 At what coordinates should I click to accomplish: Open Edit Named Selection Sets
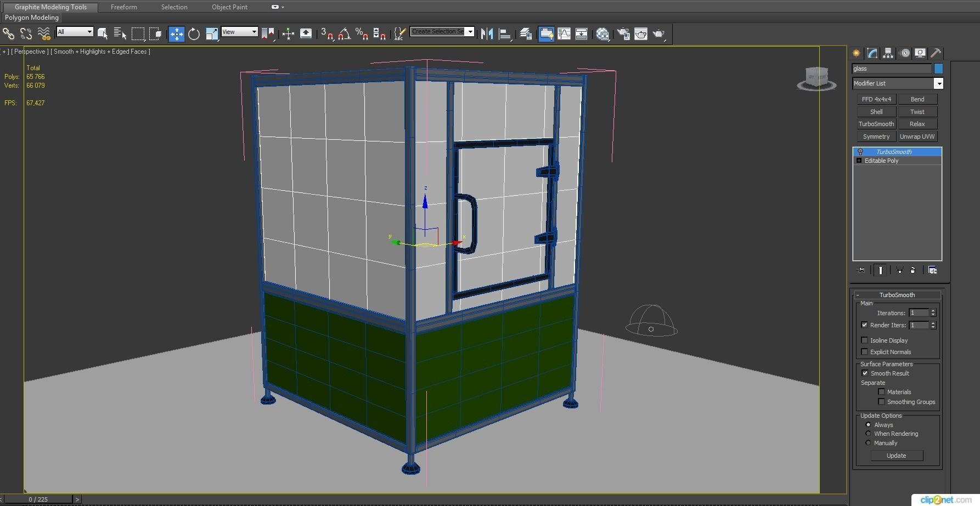400,34
